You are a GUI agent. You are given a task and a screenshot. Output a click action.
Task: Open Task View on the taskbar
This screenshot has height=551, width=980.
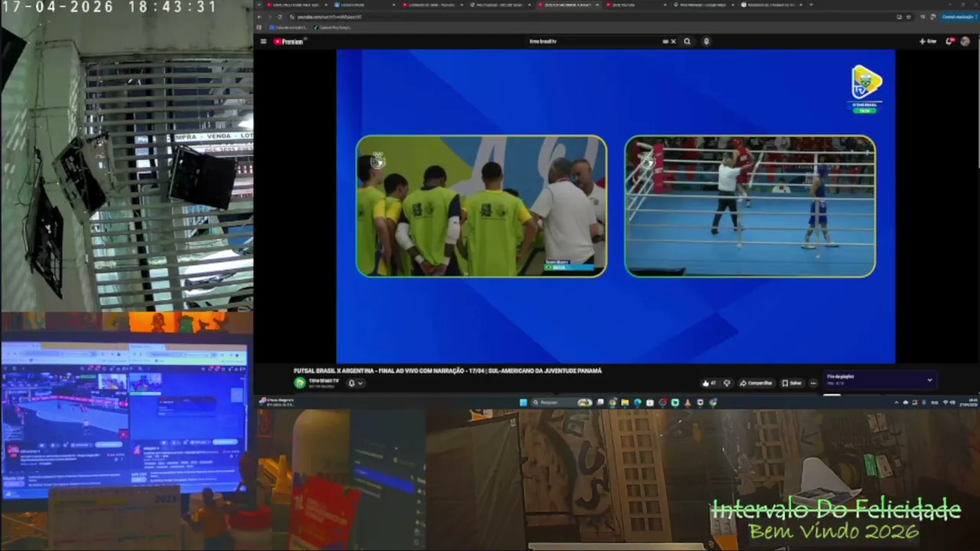(x=600, y=403)
